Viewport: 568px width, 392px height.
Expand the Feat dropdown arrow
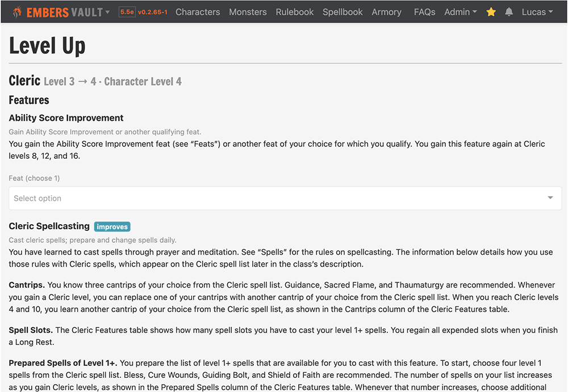[x=550, y=197]
